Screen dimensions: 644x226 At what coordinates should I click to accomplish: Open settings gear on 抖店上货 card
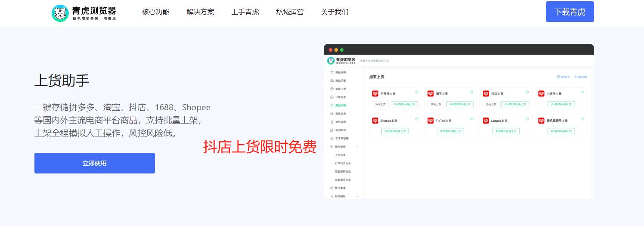pyautogui.click(x=527, y=92)
